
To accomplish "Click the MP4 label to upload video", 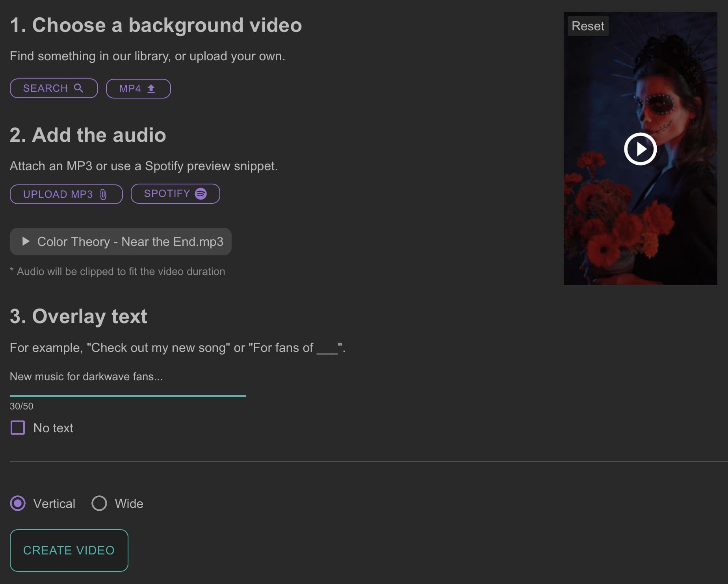I will (130, 89).
